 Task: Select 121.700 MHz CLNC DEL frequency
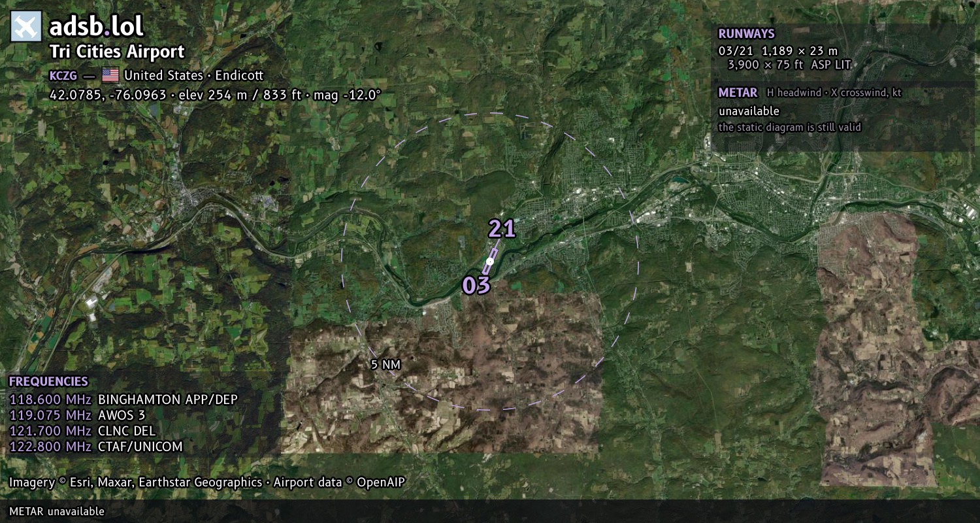coord(82,431)
